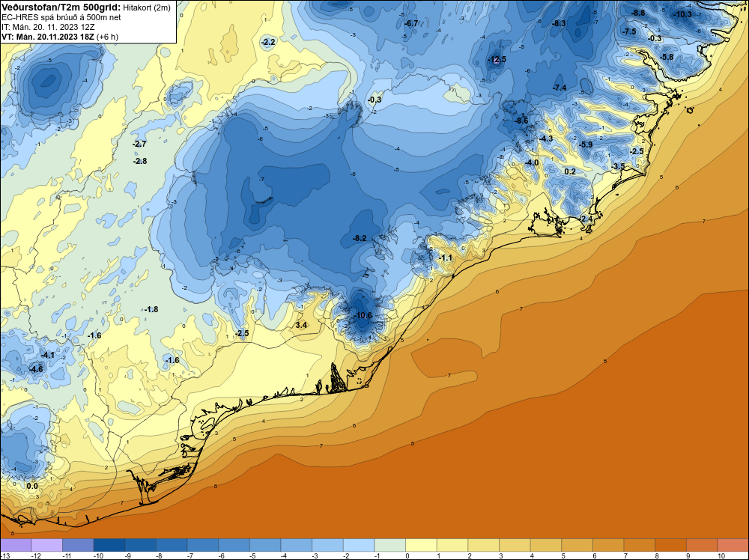Pick the legend swatch between 9 and 10

point(703,545)
